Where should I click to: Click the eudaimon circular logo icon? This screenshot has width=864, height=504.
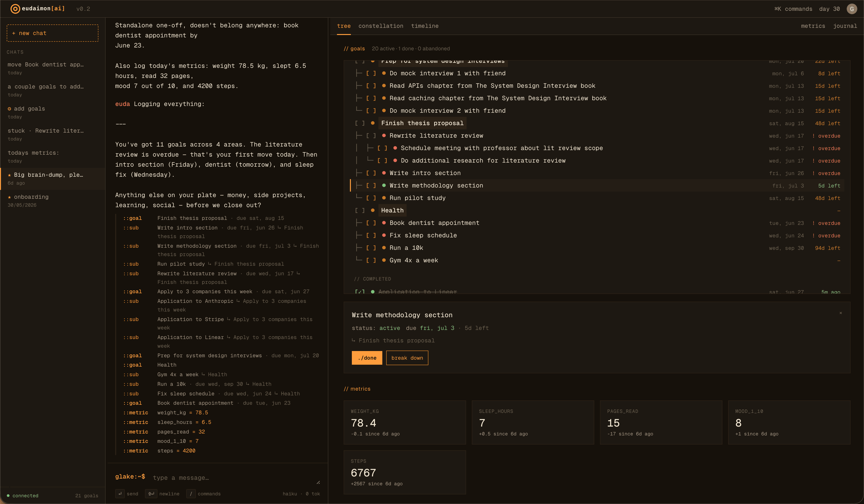[x=15, y=9]
